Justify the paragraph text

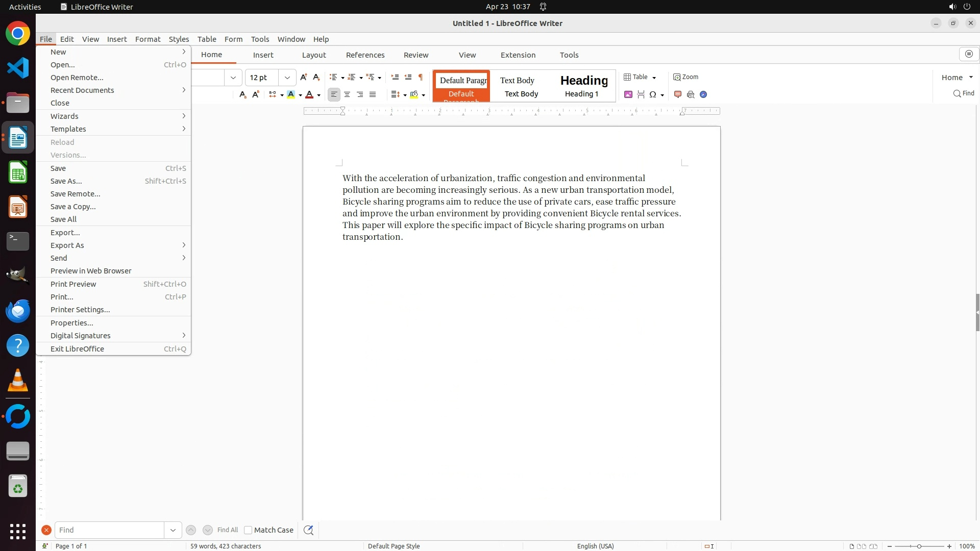pos(373,94)
